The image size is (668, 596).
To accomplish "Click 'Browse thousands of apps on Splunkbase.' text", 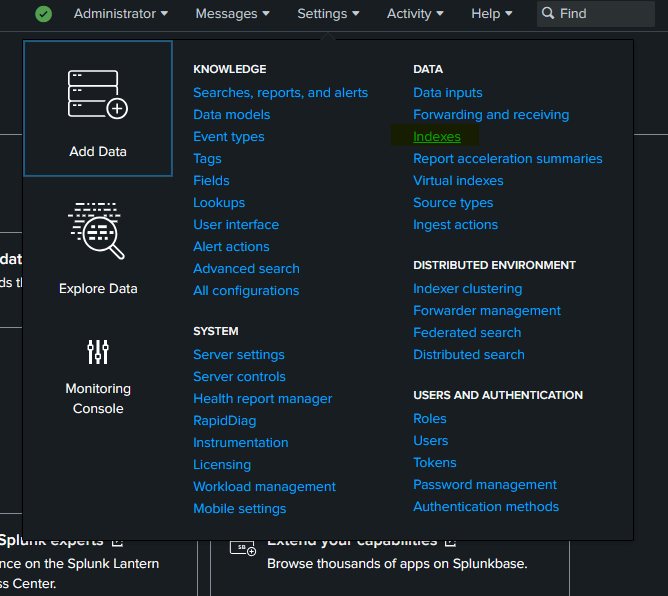I will point(397,564).
